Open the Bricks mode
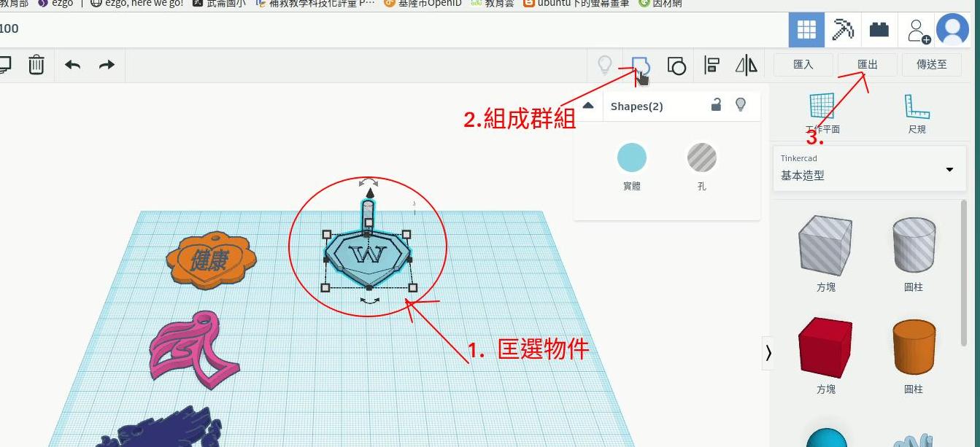 pos(879,30)
